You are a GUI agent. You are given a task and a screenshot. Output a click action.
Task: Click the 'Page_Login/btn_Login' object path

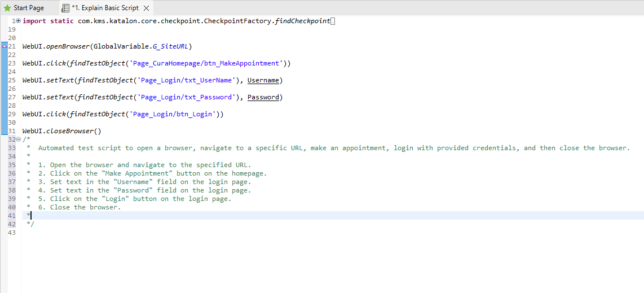(x=173, y=114)
